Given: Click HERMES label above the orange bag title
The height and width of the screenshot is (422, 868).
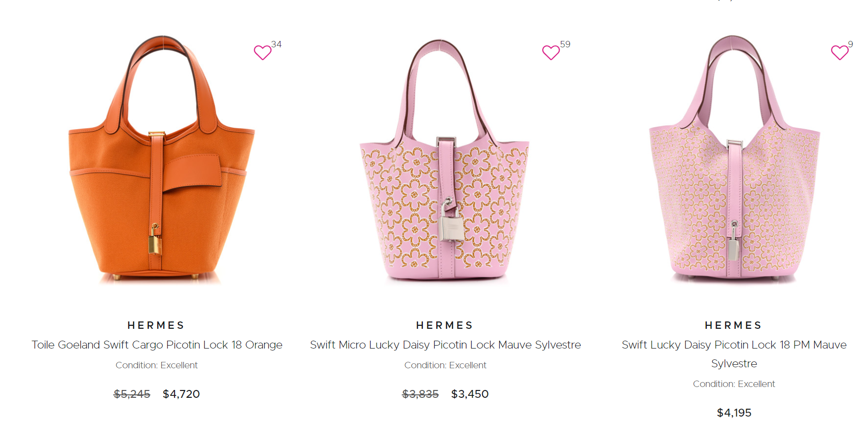Looking at the screenshot, I should [155, 325].
